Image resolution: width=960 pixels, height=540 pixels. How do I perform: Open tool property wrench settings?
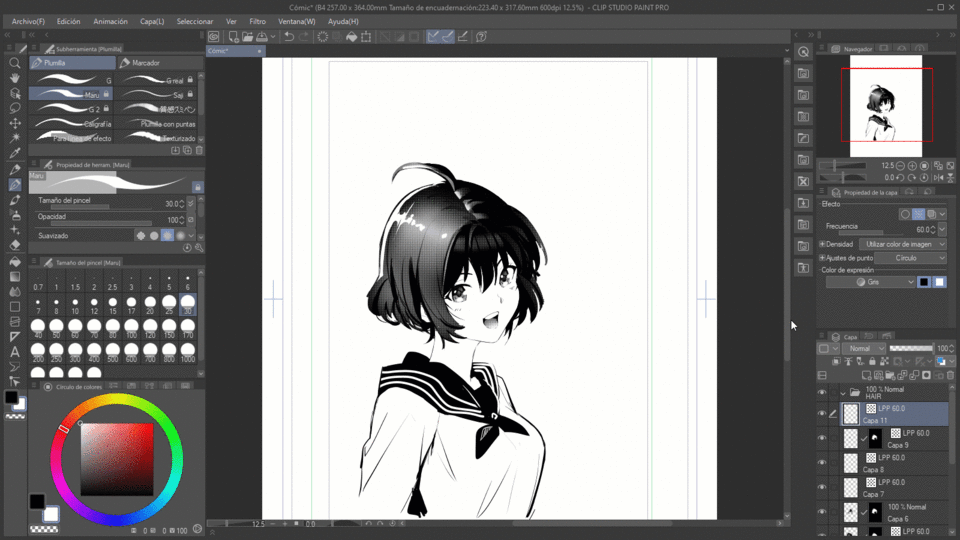tap(199, 248)
